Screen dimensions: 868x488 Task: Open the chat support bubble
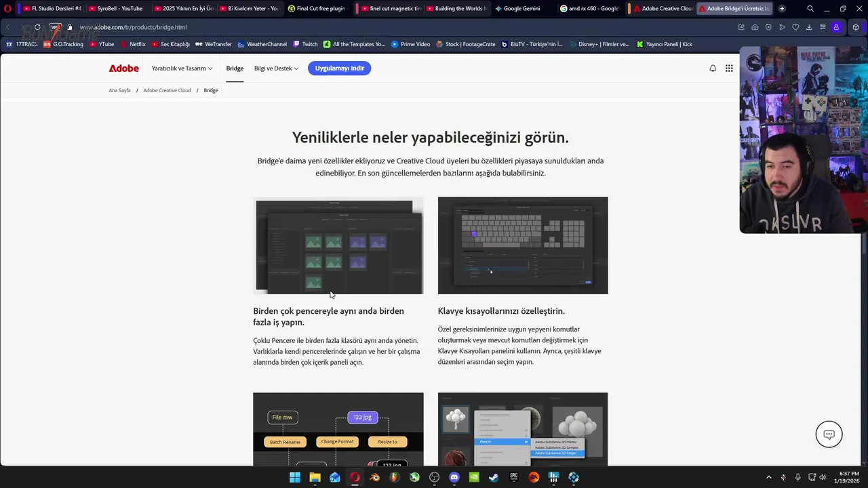click(829, 434)
